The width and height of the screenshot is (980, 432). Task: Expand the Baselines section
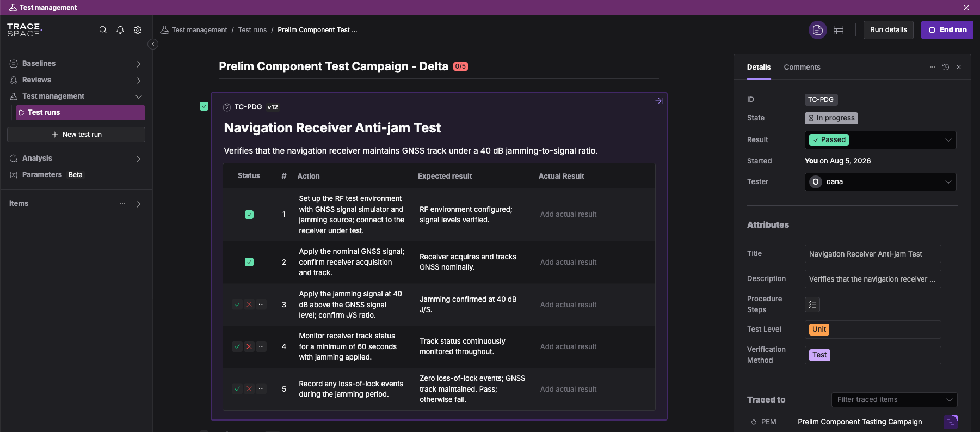[x=139, y=64]
